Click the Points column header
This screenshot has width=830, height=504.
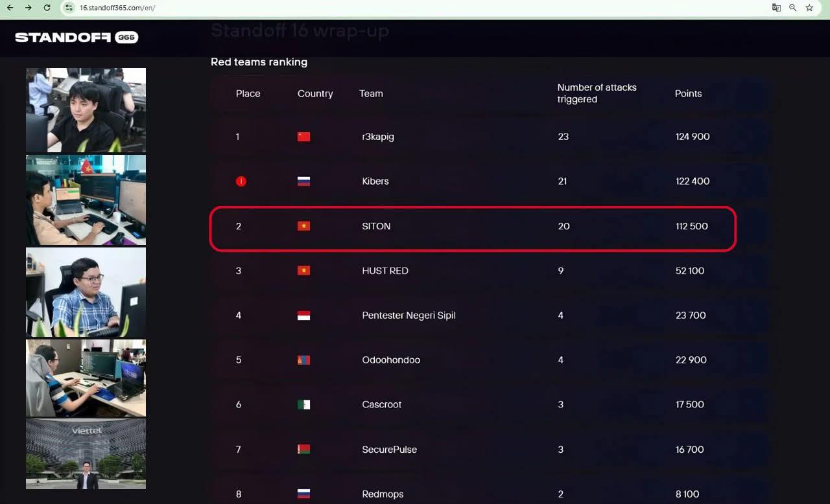[688, 93]
